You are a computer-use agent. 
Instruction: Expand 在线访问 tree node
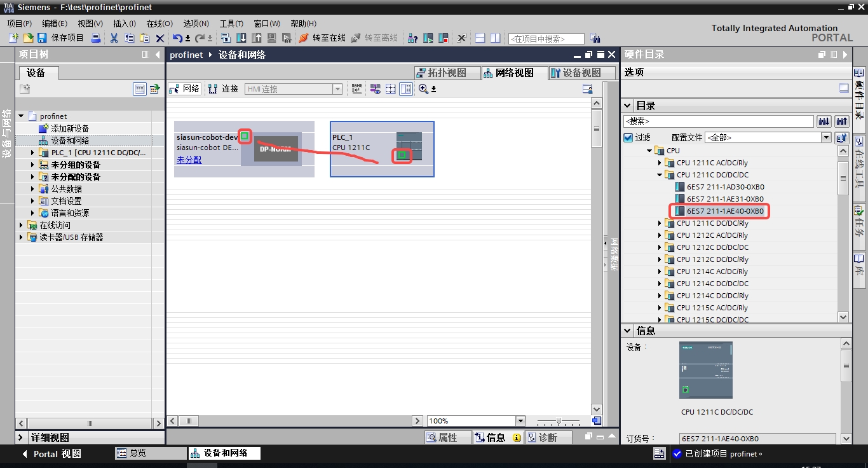(x=22, y=225)
